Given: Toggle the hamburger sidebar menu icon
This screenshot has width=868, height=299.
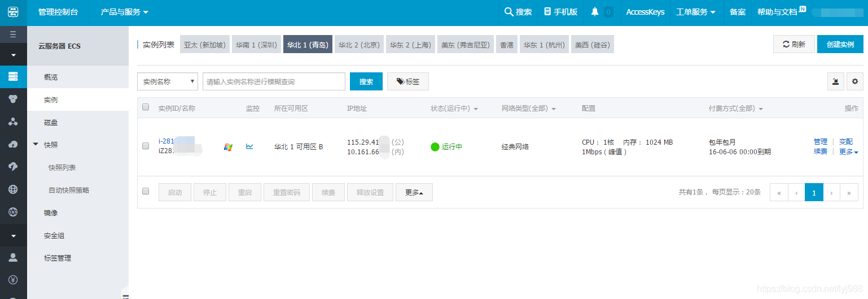Looking at the screenshot, I should [13, 34].
